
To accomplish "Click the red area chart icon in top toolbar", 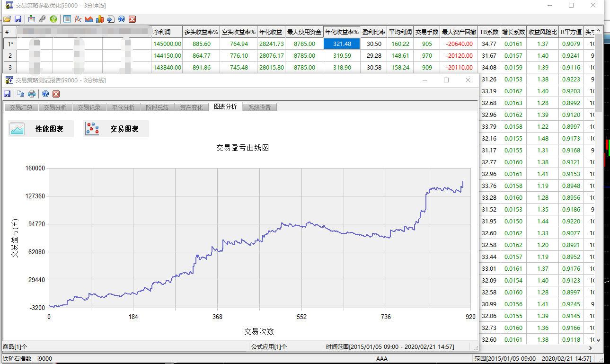I will tap(88, 19).
